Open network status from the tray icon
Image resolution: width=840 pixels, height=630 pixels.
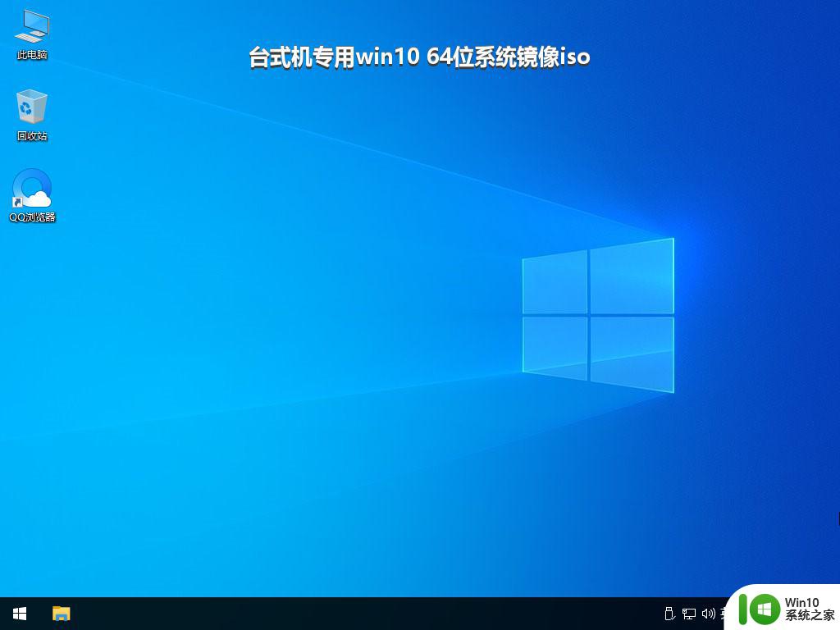688,614
